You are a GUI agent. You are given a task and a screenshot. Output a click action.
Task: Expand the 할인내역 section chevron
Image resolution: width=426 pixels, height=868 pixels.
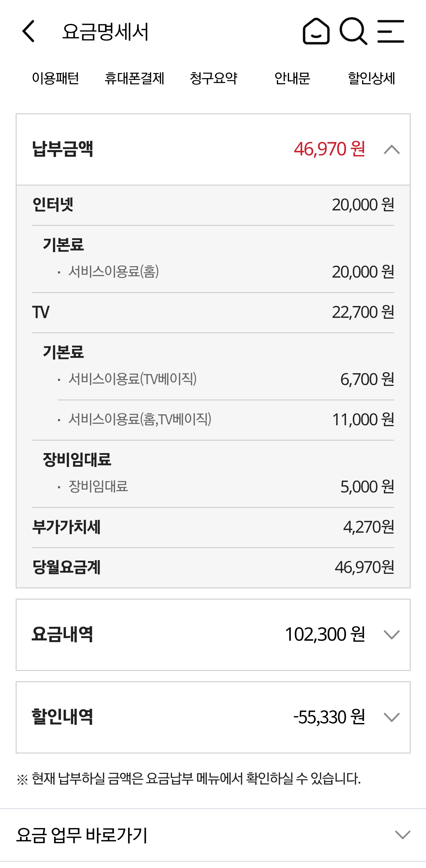(392, 717)
